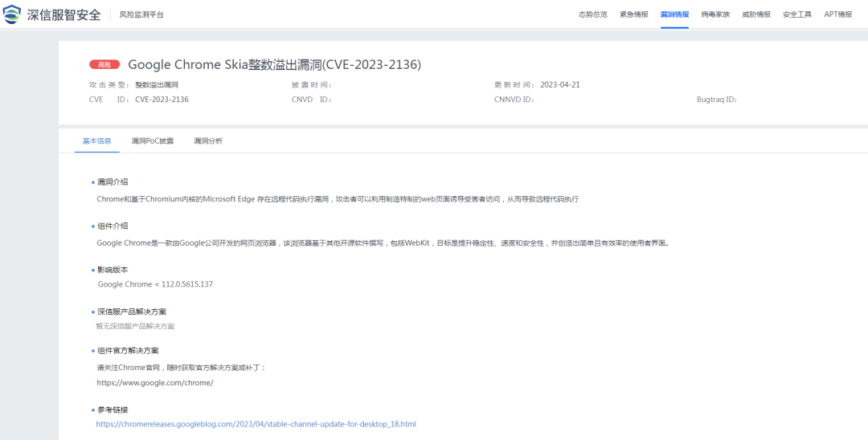Click the CNNVD ID field label
The height and width of the screenshot is (440, 868).
[x=514, y=100]
